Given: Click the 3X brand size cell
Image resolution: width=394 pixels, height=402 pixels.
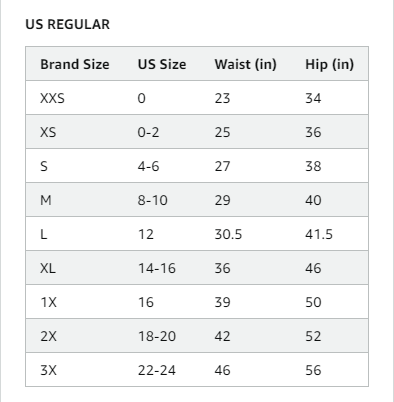Looking at the screenshot, I should [x=49, y=370].
